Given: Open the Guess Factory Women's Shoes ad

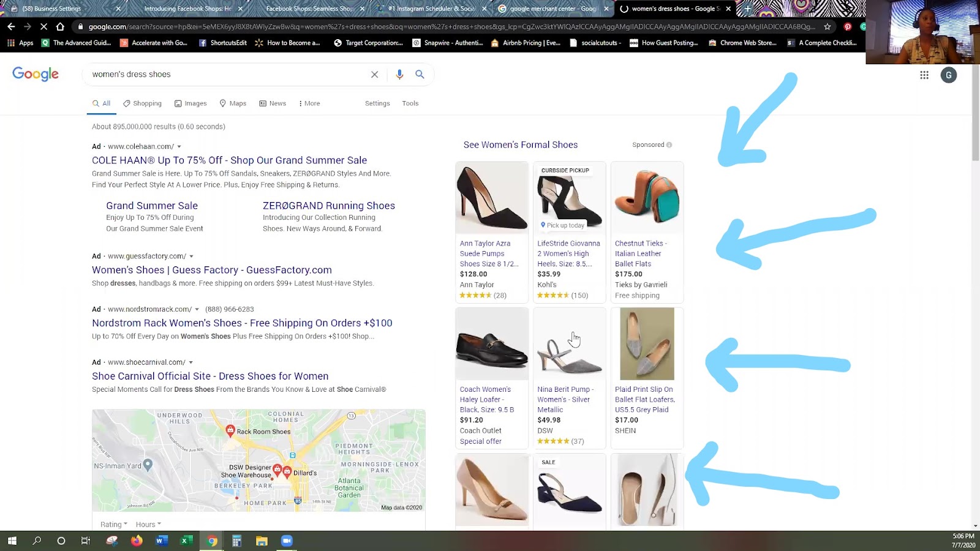Looking at the screenshot, I should (212, 270).
